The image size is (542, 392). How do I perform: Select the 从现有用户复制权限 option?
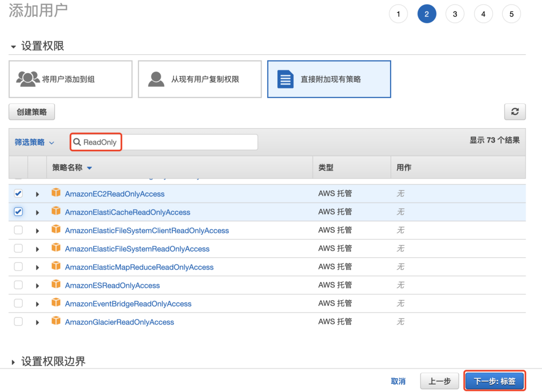point(200,79)
